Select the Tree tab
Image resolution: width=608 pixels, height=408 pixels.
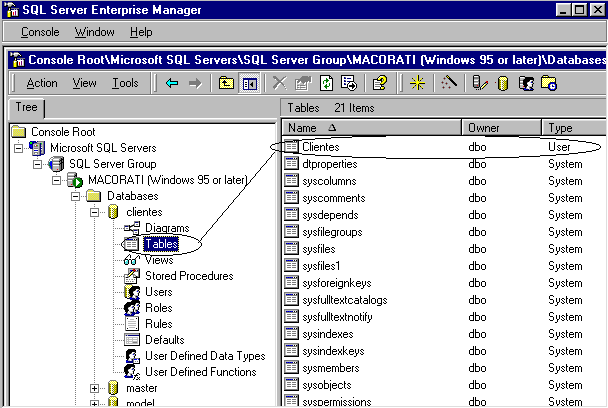pyautogui.click(x=26, y=107)
